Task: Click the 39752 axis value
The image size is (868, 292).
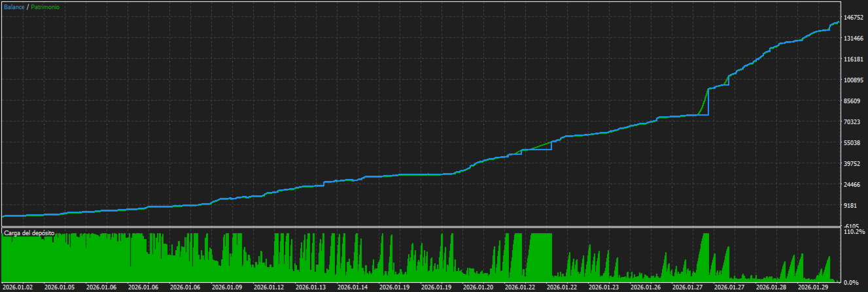Action: pos(853,164)
